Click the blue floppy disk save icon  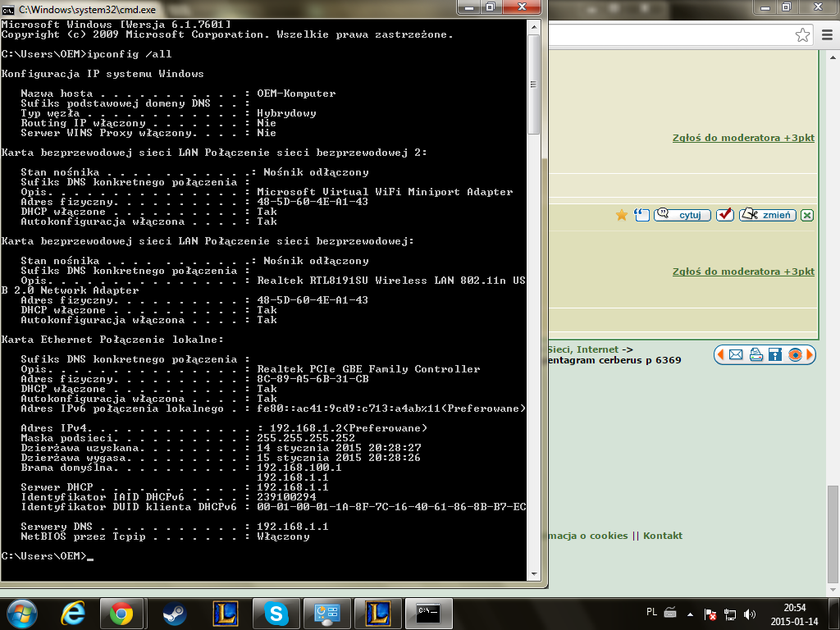click(775, 354)
